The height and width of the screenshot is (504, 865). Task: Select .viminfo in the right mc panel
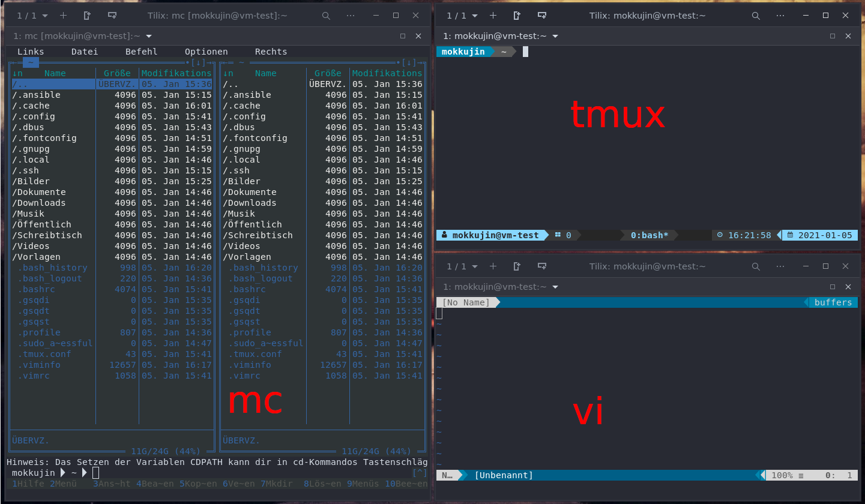(x=323, y=365)
